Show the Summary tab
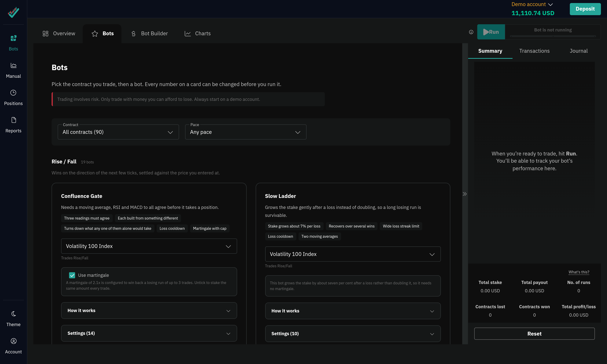Viewport: 607px width, 364px height. coord(490,51)
